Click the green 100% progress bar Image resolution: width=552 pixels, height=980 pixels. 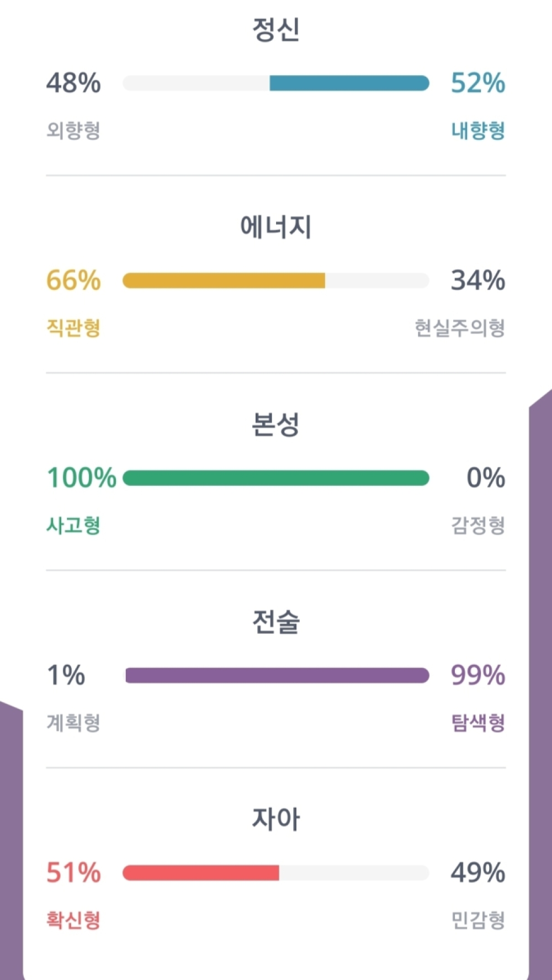[276, 478]
